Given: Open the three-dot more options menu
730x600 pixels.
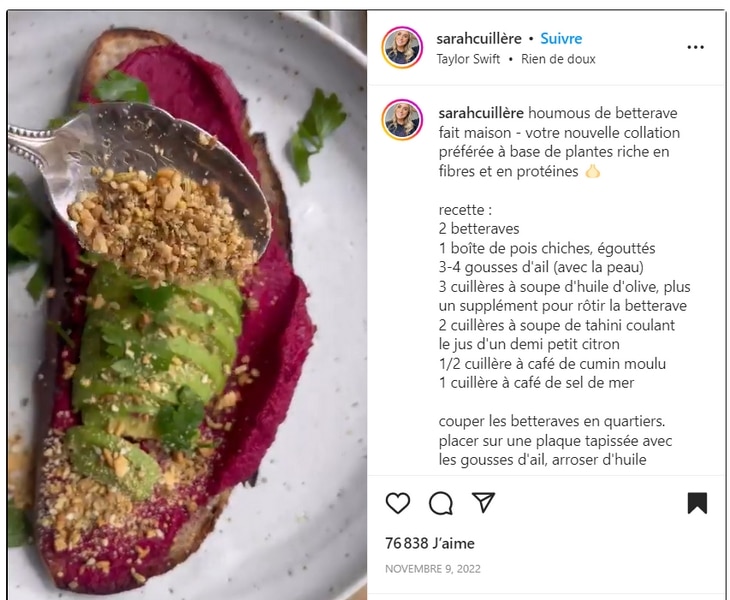Looking at the screenshot, I should [x=696, y=47].
